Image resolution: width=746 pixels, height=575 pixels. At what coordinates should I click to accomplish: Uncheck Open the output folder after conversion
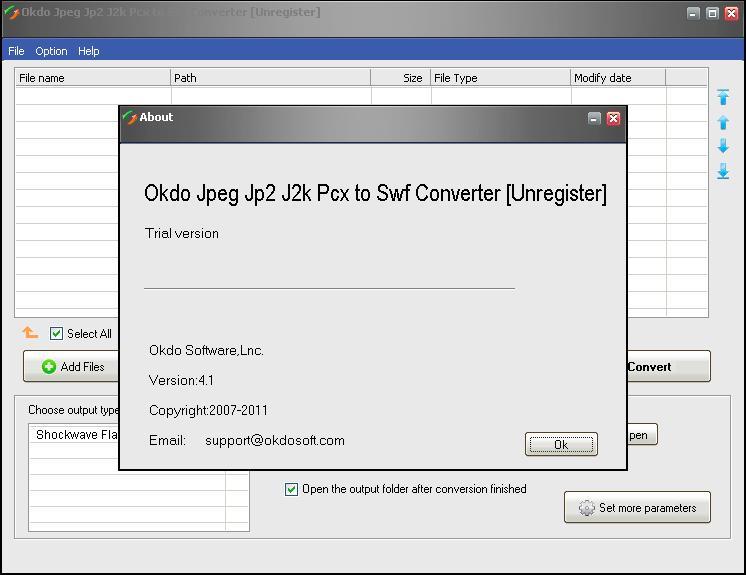coord(291,489)
